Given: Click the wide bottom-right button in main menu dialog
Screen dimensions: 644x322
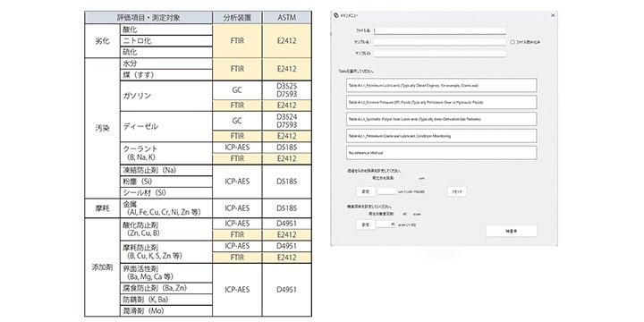Looking at the screenshot, I should pos(511,232).
